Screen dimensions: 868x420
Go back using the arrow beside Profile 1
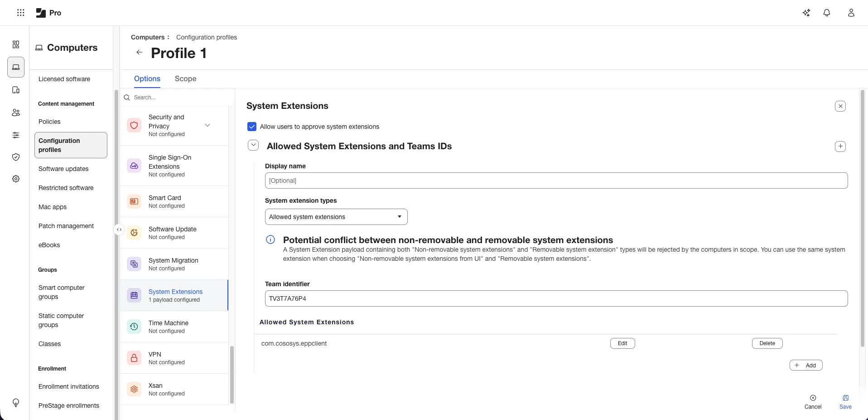pos(140,53)
